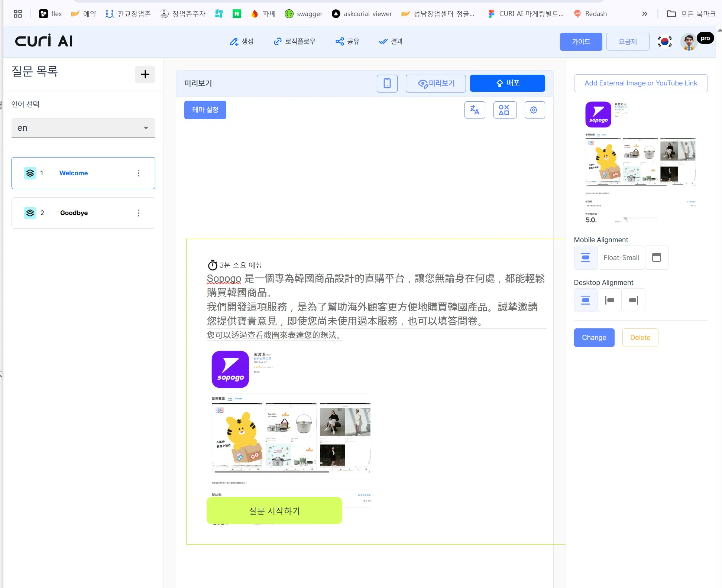Select center desktop alignment option
The image size is (722, 588).
pos(586,300)
